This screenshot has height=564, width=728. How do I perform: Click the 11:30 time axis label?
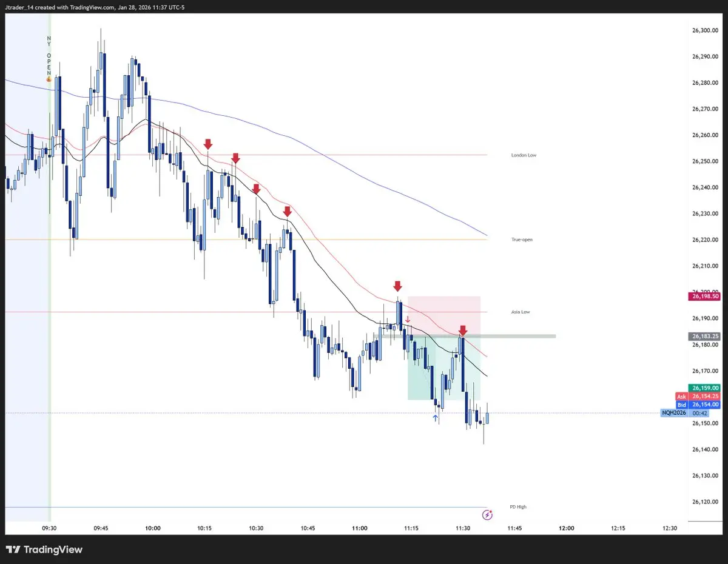(x=463, y=528)
